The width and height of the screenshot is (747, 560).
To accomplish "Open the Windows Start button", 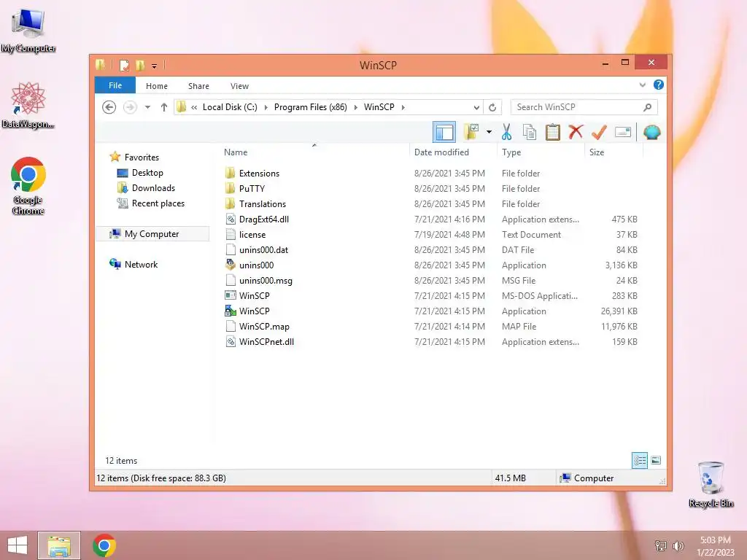I will (18, 545).
